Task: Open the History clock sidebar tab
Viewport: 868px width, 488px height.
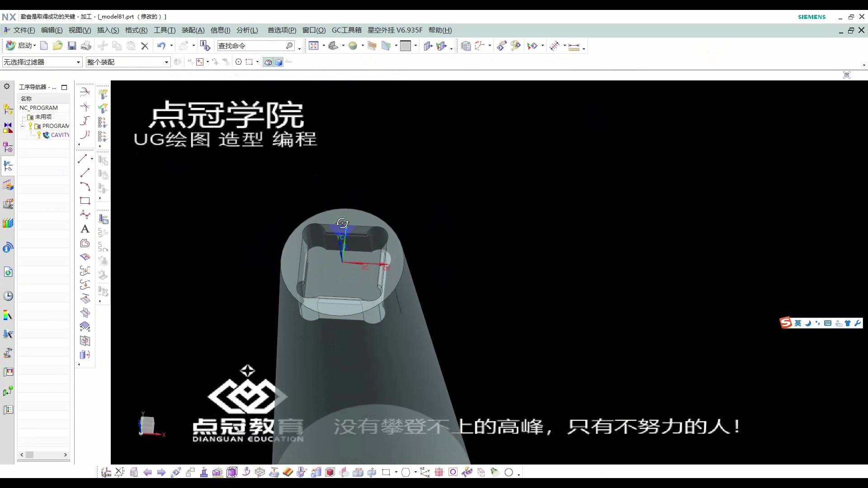Action: (8, 296)
